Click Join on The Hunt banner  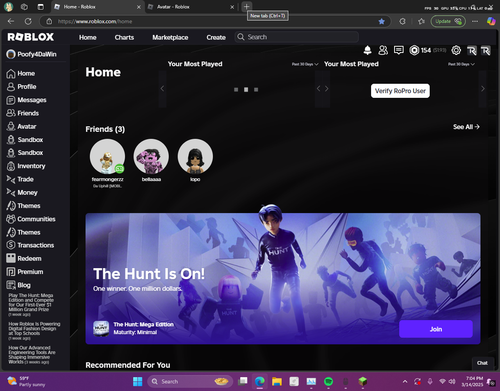point(436,329)
